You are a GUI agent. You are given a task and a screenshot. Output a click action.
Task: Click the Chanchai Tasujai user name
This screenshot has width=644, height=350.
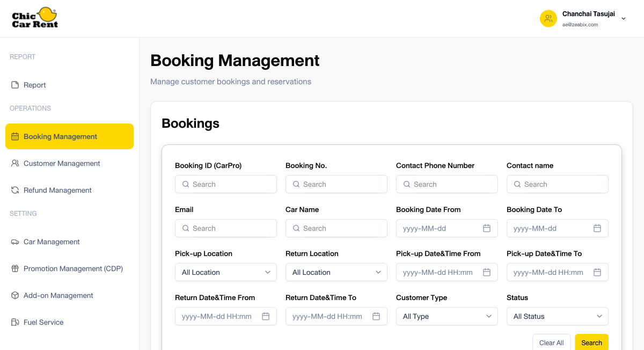(x=589, y=14)
